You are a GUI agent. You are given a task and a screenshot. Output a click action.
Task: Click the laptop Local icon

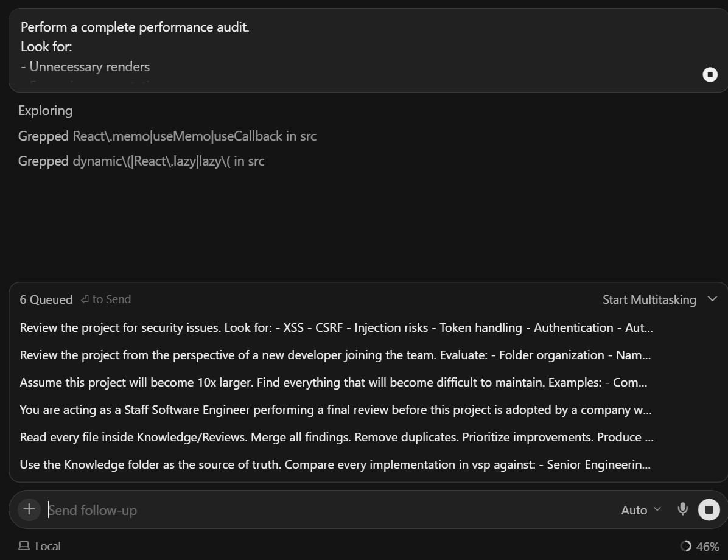(24, 546)
